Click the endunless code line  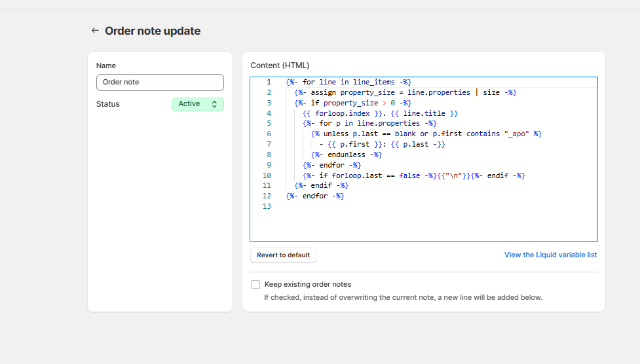347,155
